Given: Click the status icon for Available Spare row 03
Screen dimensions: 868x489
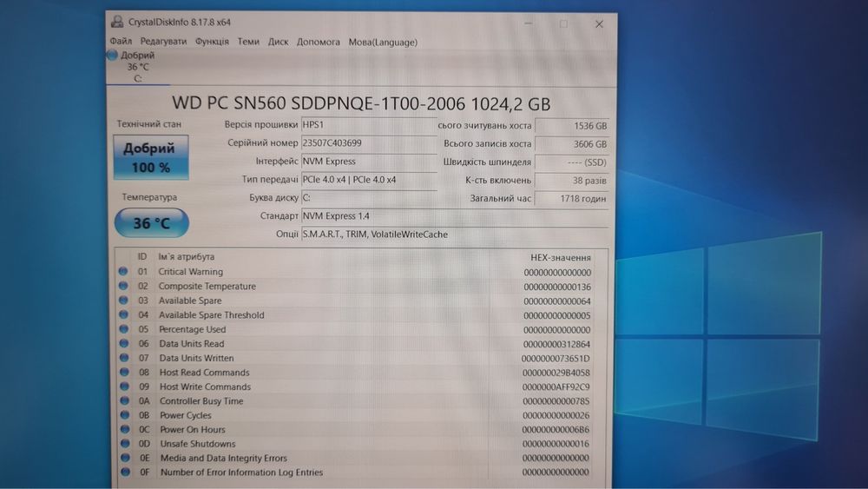Looking at the screenshot, I should point(123,301).
